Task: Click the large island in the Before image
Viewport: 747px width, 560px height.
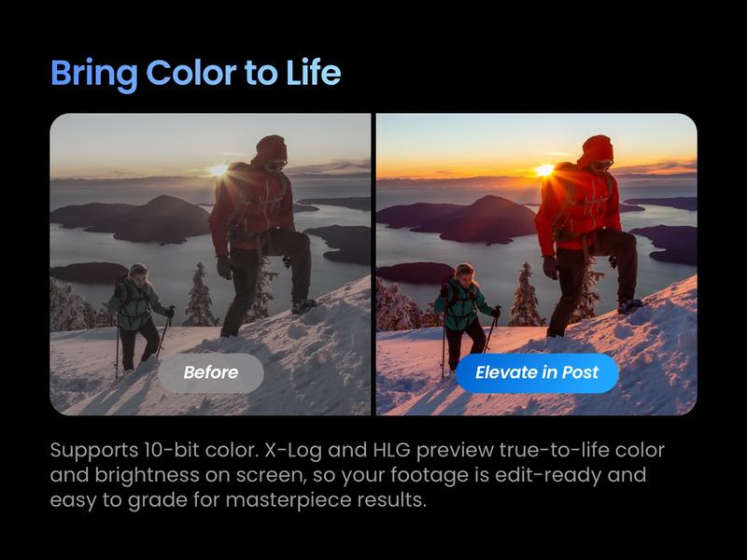Action: click(131, 219)
